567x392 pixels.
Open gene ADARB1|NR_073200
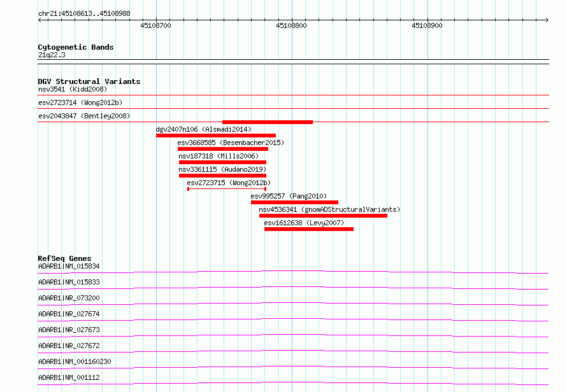pos(69,298)
